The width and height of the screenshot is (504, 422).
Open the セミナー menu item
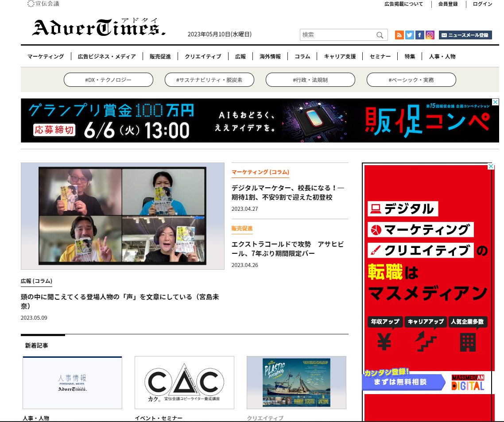(380, 56)
